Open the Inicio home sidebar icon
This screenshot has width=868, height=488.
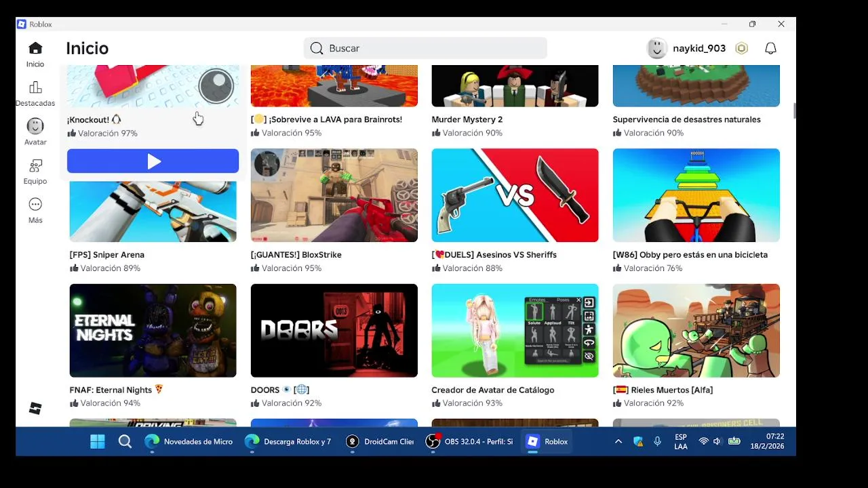pos(35,48)
